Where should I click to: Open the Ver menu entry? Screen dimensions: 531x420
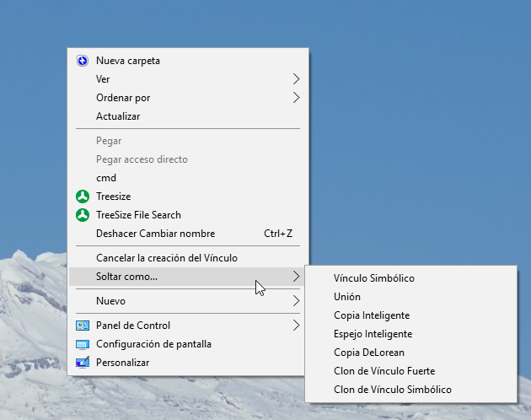tap(188, 79)
